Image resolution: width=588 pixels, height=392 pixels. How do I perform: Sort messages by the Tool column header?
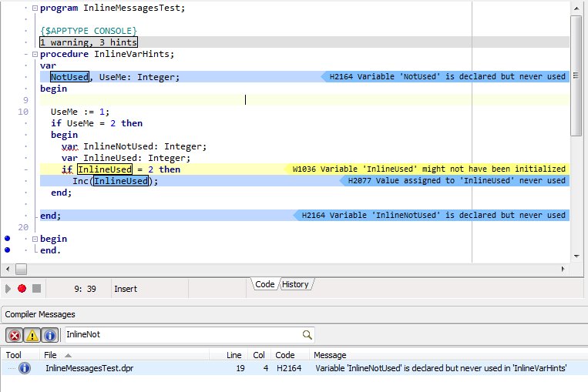(20, 355)
